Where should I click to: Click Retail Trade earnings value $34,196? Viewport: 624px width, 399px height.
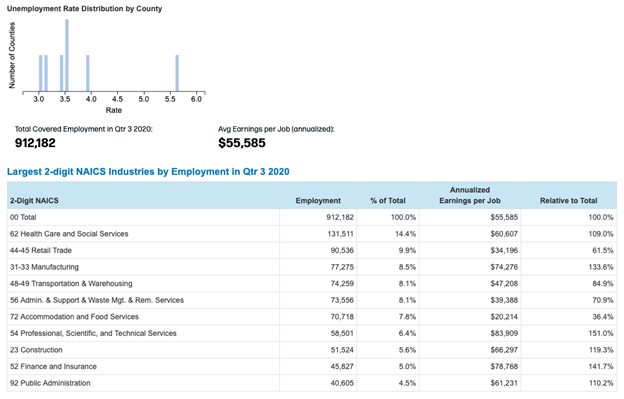click(x=504, y=250)
